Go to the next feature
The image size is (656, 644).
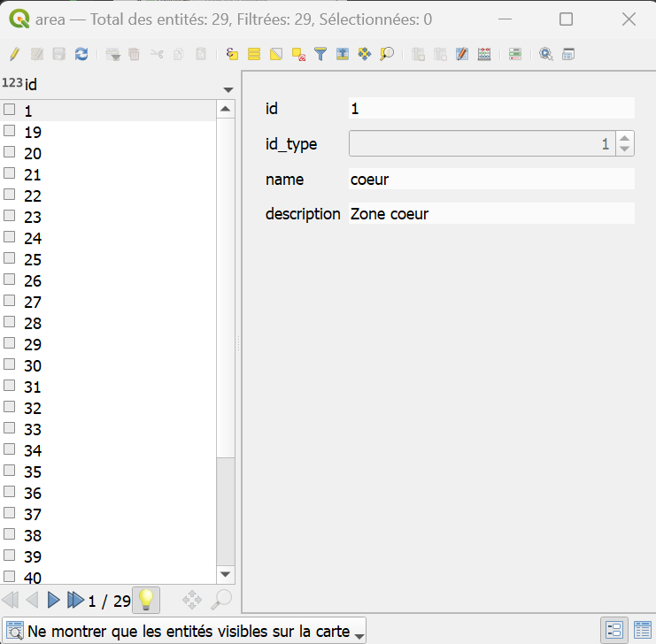[x=53, y=600]
